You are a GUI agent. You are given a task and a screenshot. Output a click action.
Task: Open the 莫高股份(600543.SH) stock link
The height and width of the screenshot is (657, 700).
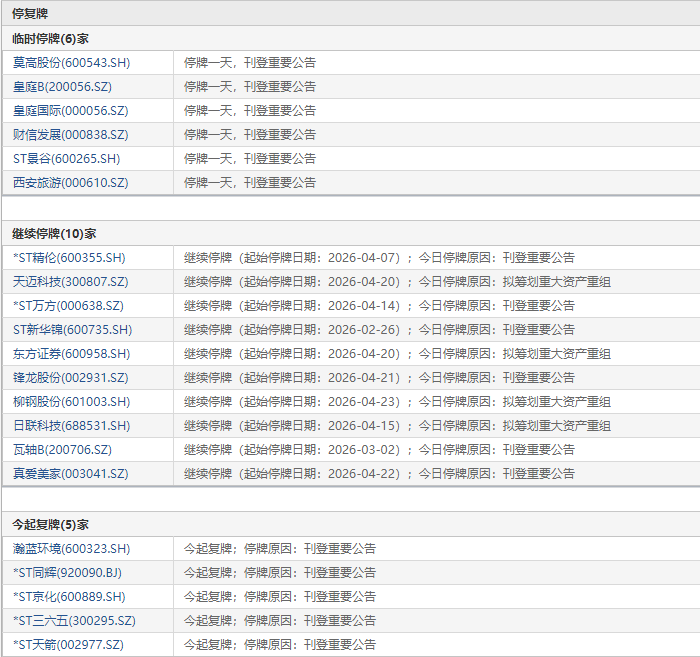[71, 62]
